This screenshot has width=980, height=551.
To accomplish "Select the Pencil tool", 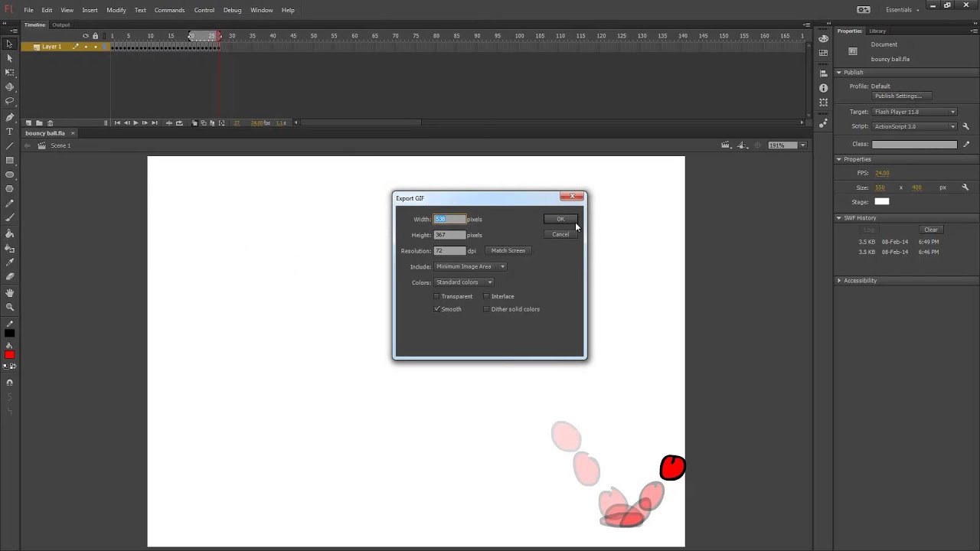I will [10, 204].
